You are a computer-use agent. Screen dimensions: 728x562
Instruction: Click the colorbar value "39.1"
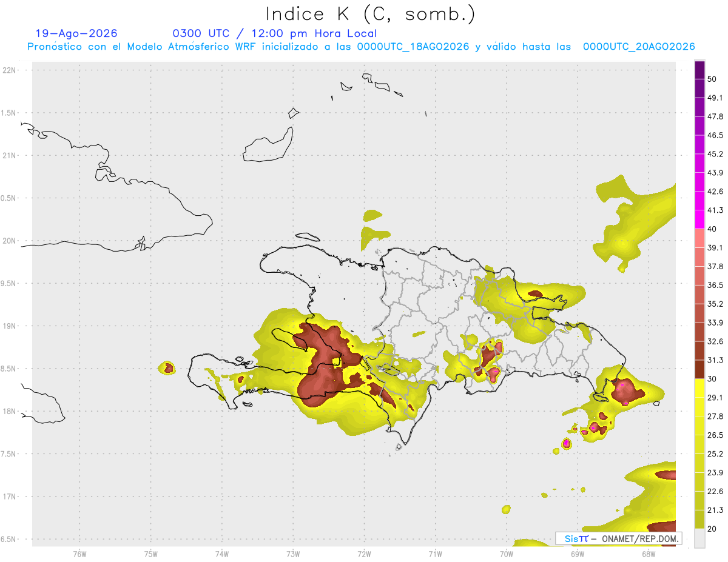[x=715, y=247]
